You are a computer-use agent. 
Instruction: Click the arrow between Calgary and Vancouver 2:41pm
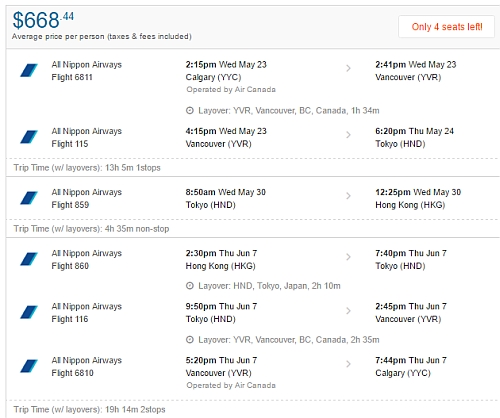coord(348,68)
